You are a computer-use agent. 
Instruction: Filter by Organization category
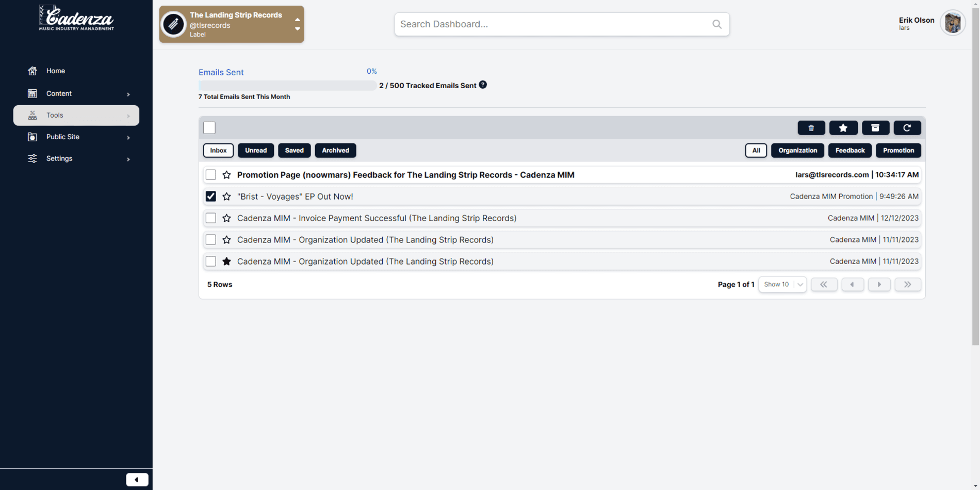click(797, 151)
